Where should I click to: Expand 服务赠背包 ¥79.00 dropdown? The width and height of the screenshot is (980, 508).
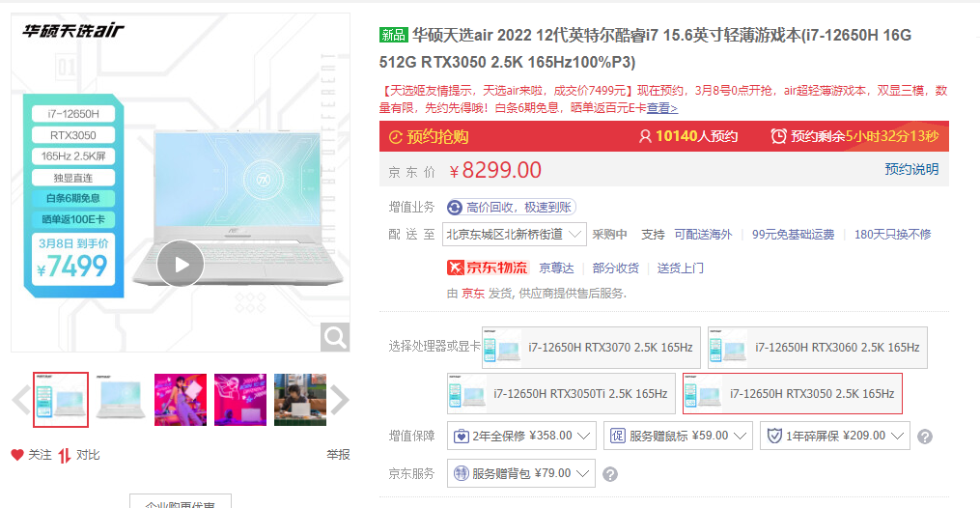521,473
